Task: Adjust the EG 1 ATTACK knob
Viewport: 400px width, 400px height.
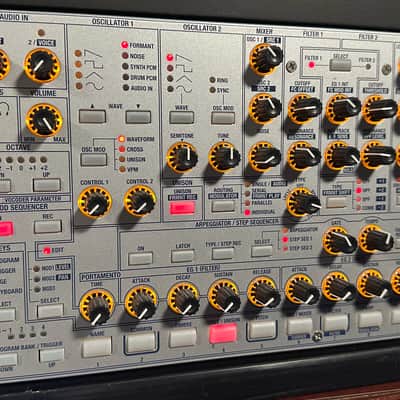Action: [142, 302]
